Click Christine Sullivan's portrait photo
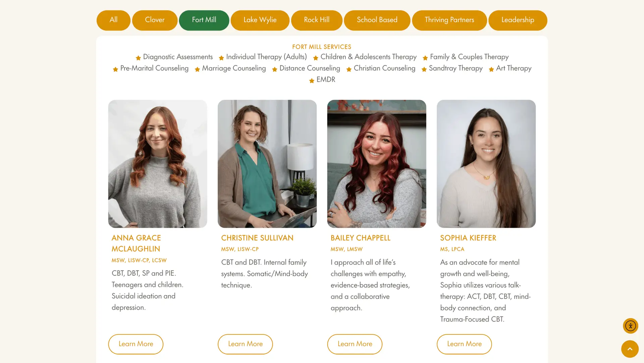Screen dimensions: 644x363 267,164
